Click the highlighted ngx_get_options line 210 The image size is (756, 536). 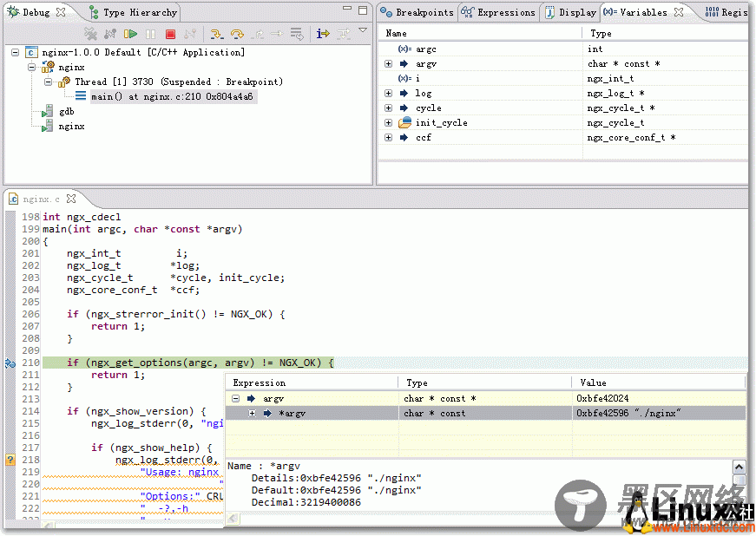point(188,363)
